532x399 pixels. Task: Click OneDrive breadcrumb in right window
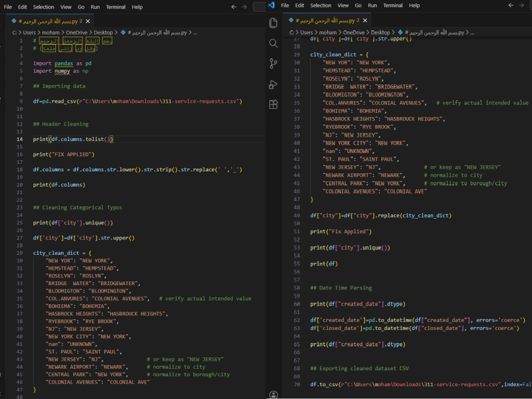pyautogui.click(x=354, y=32)
